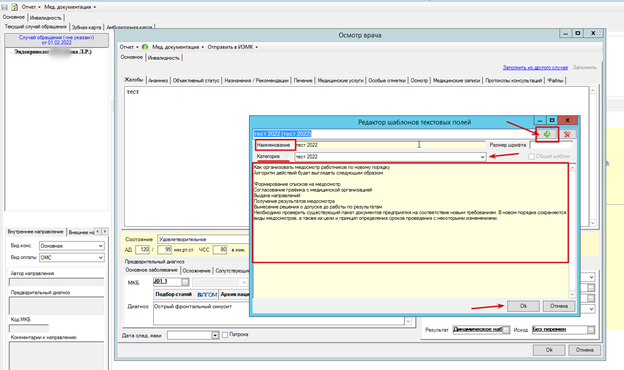Screen dimensions: 624x370
Task: Open Отчет menu in main window toolbar
Action: (31, 7)
